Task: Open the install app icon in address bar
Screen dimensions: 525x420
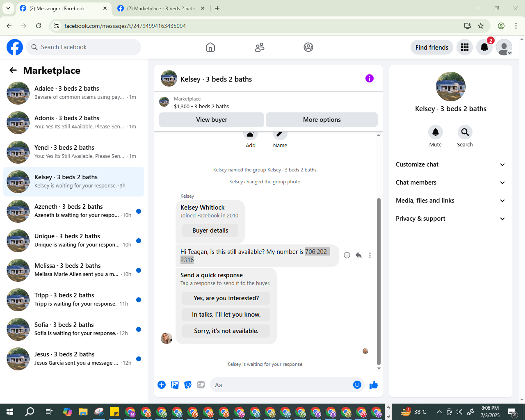Action: (468, 26)
